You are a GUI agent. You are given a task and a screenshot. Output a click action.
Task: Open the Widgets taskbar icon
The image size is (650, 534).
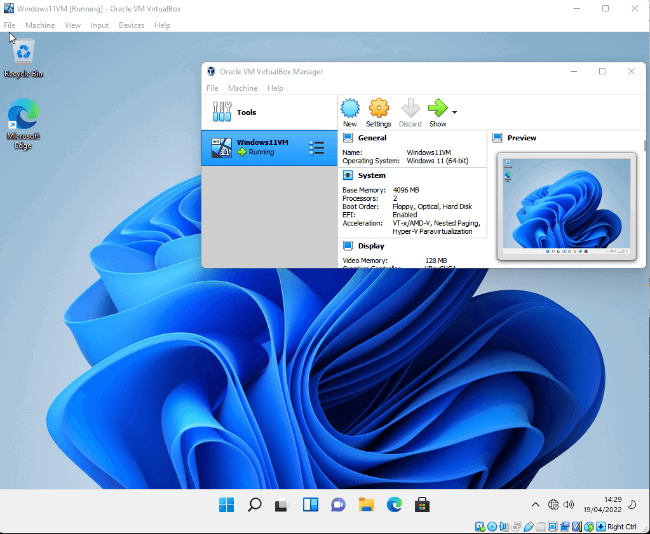310,505
